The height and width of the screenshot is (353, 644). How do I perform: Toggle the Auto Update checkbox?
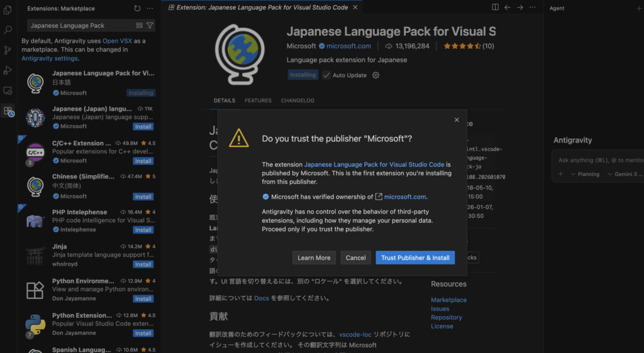pyautogui.click(x=326, y=75)
